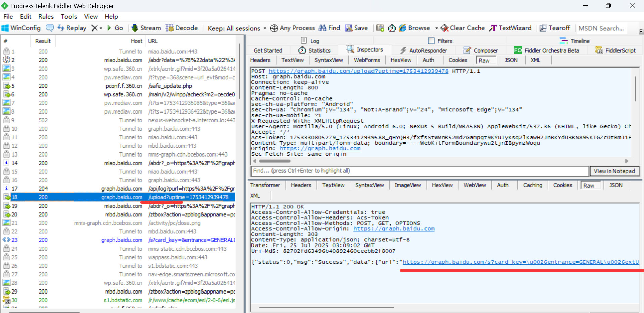Select request HexView inspector tab
Image resolution: width=644 pixels, height=313 pixels.
point(401,60)
